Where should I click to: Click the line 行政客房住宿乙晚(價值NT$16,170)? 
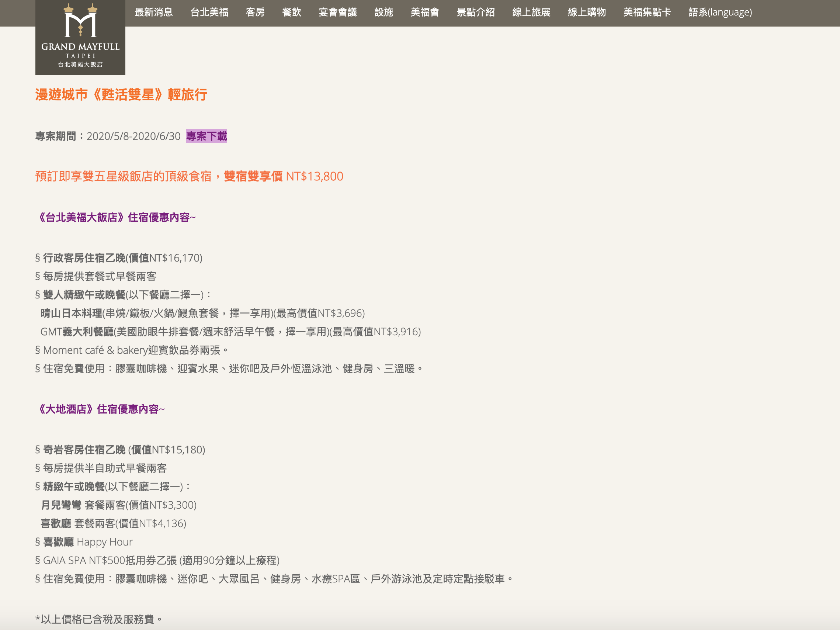[x=119, y=258]
